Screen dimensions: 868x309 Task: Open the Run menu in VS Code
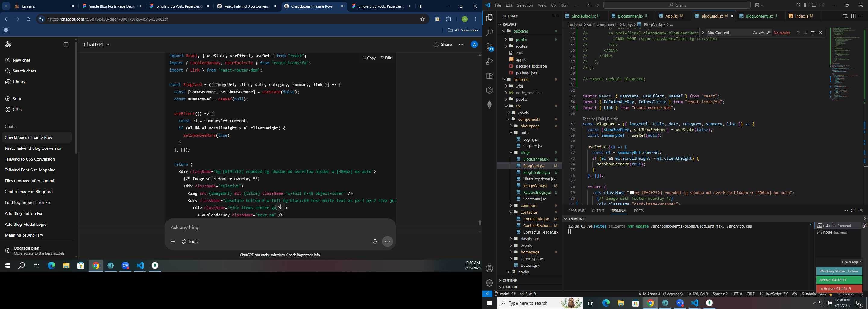point(564,5)
